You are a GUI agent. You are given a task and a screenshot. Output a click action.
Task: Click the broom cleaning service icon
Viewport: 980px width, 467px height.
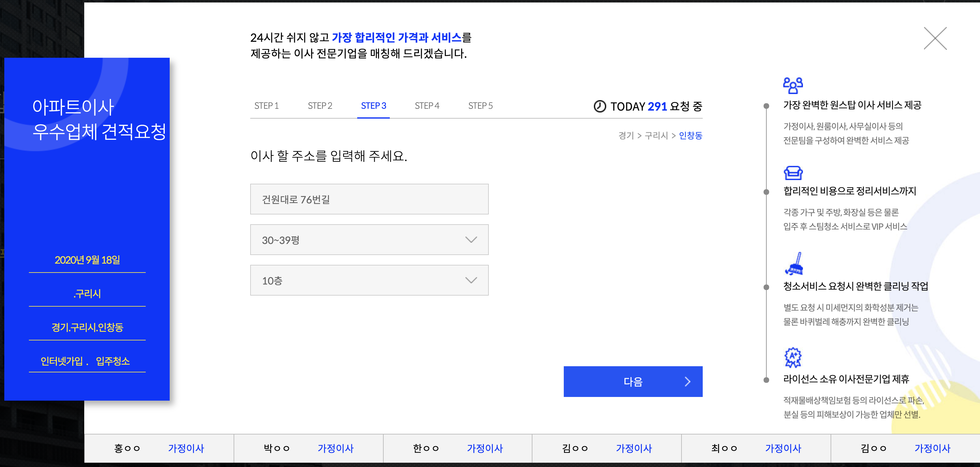click(794, 264)
